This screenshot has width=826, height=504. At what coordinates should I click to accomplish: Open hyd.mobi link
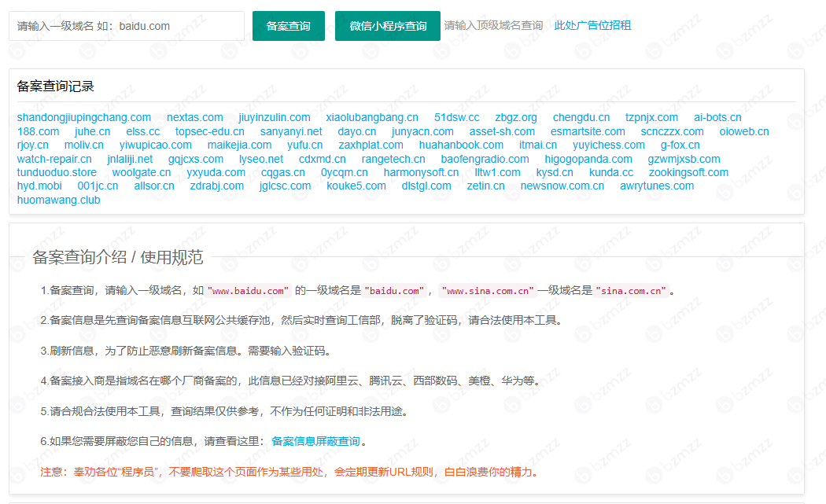pos(39,186)
